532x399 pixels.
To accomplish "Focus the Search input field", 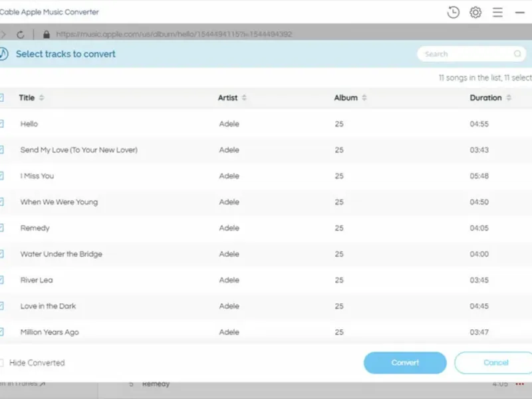I will (471, 54).
